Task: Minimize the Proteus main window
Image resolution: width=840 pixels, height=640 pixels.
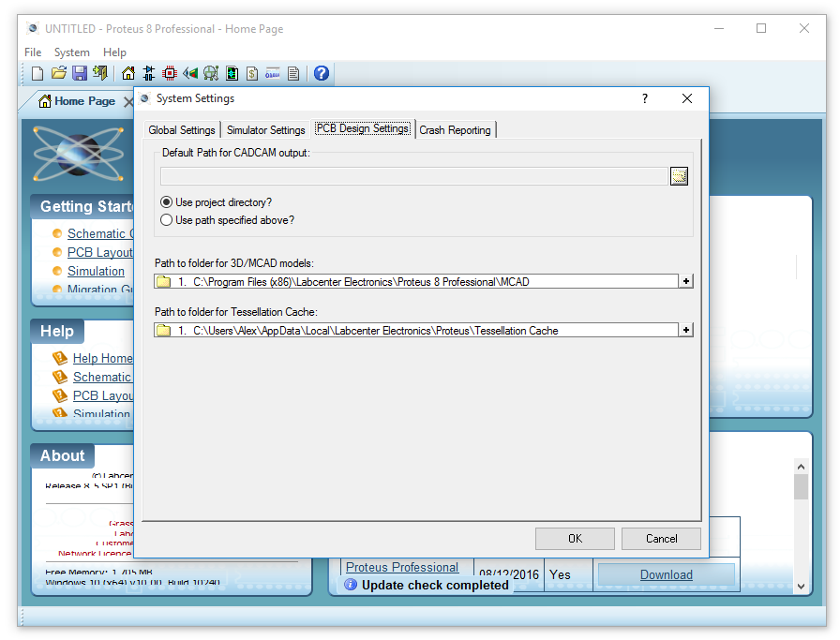Action: click(x=719, y=28)
